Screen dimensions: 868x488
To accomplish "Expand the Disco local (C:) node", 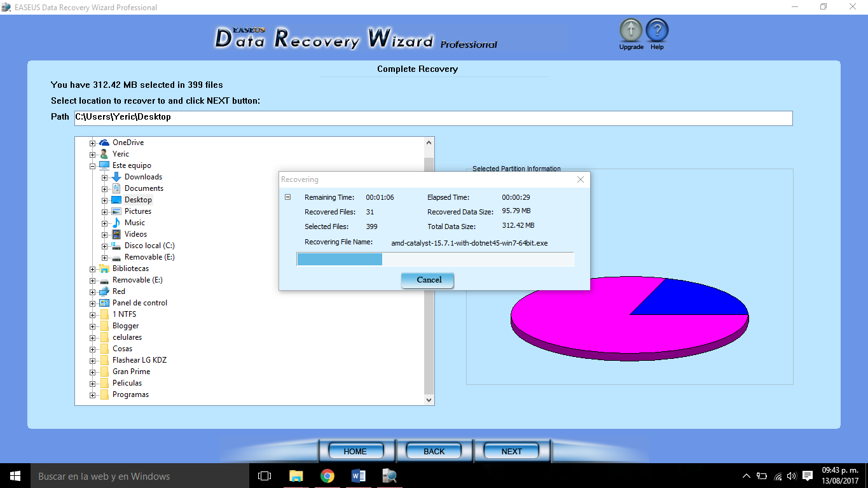I will coord(105,246).
